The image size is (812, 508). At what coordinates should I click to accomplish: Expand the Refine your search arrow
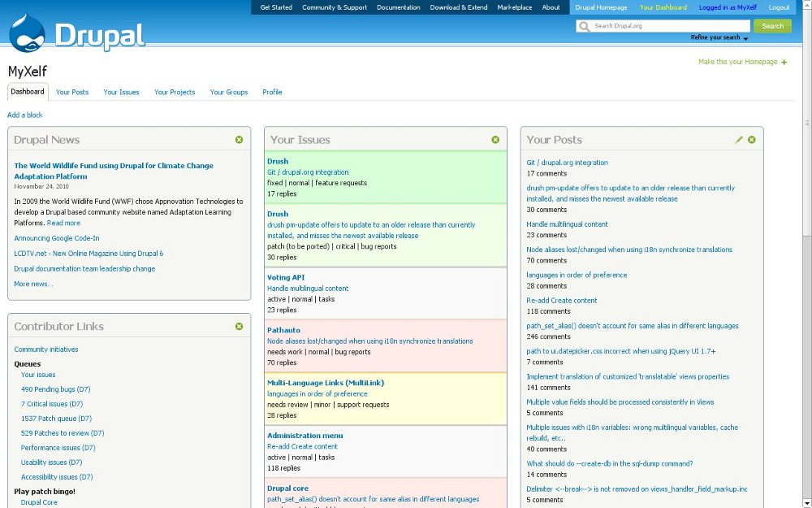[x=745, y=38]
